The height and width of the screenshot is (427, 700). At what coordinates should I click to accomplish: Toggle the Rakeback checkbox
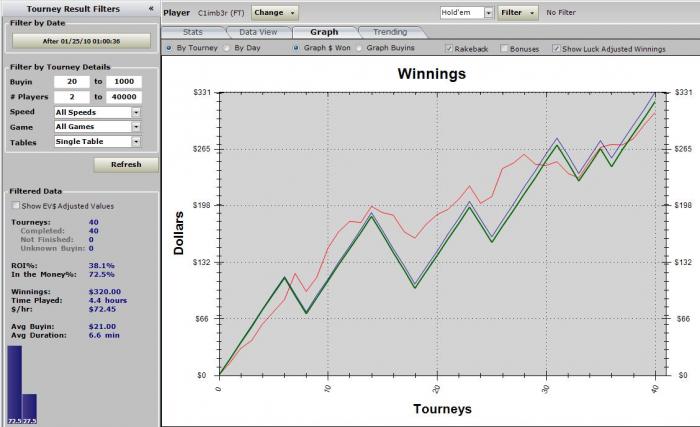click(x=449, y=48)
